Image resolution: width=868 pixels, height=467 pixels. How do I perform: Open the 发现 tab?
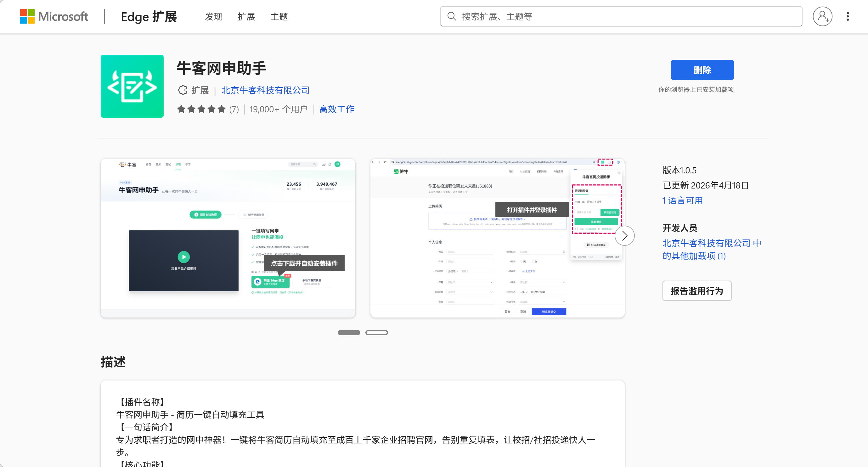coord(214,16)
